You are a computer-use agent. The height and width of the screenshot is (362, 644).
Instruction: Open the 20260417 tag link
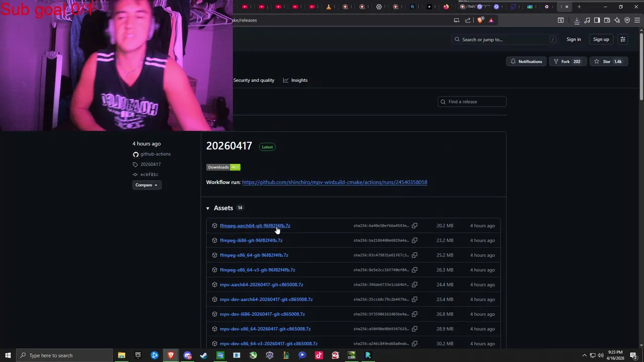pyautogui.click(x=150, y=164)
